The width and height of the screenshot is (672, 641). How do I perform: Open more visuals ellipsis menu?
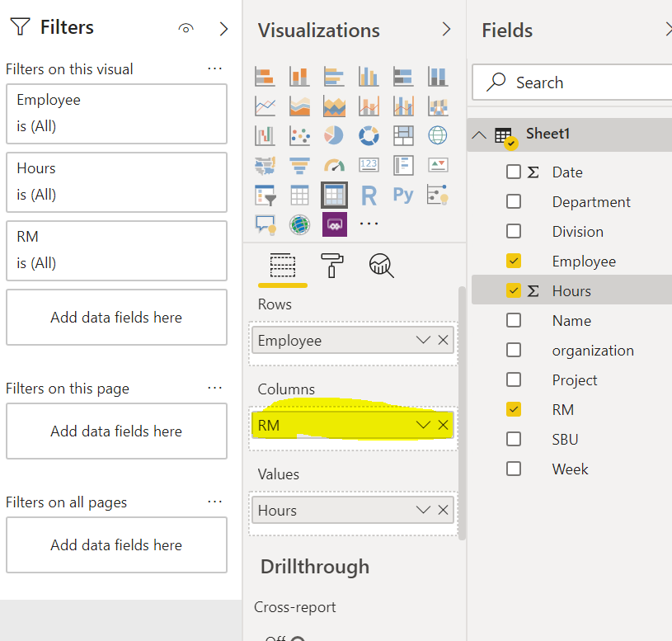[x=369, y=224]
